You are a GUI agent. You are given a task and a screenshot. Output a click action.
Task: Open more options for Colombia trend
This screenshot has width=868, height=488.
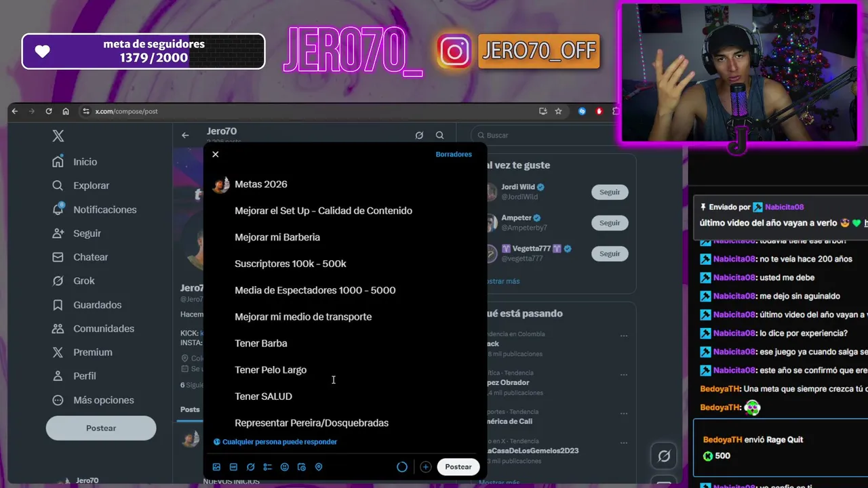(x=624, y=335)
